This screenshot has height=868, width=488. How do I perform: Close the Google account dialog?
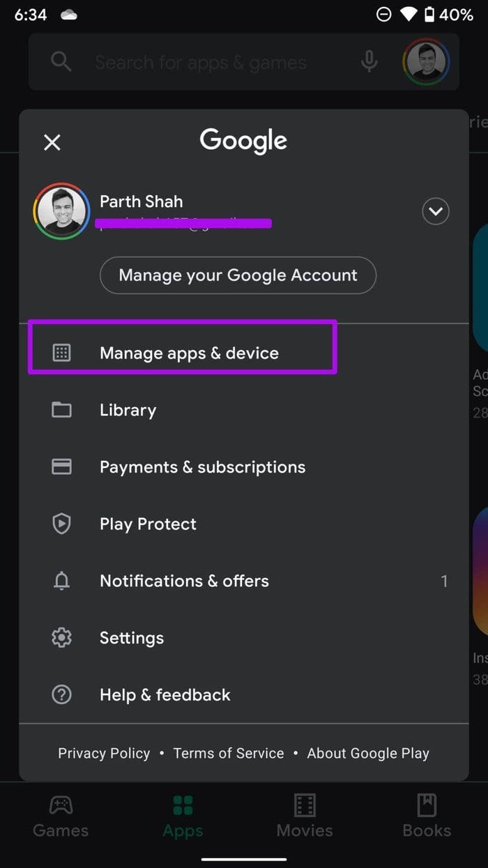[52, 142]
